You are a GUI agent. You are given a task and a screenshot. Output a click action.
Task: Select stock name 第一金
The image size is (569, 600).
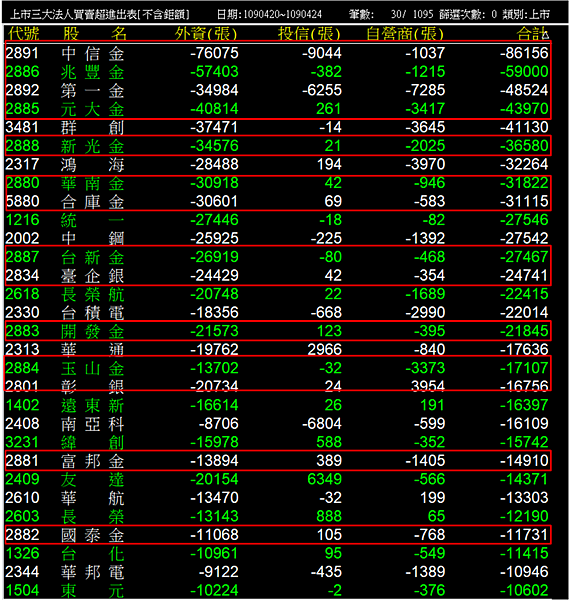pos(93,90)
